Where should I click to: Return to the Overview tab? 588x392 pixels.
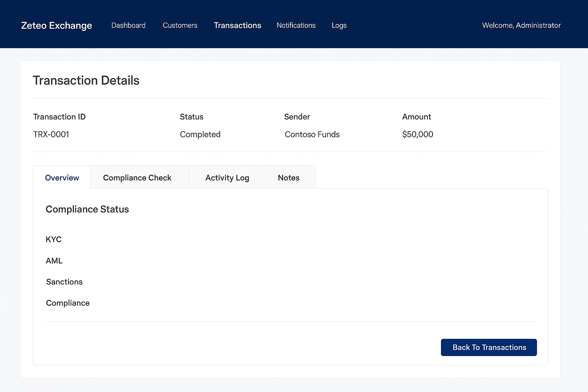(62, 178)
